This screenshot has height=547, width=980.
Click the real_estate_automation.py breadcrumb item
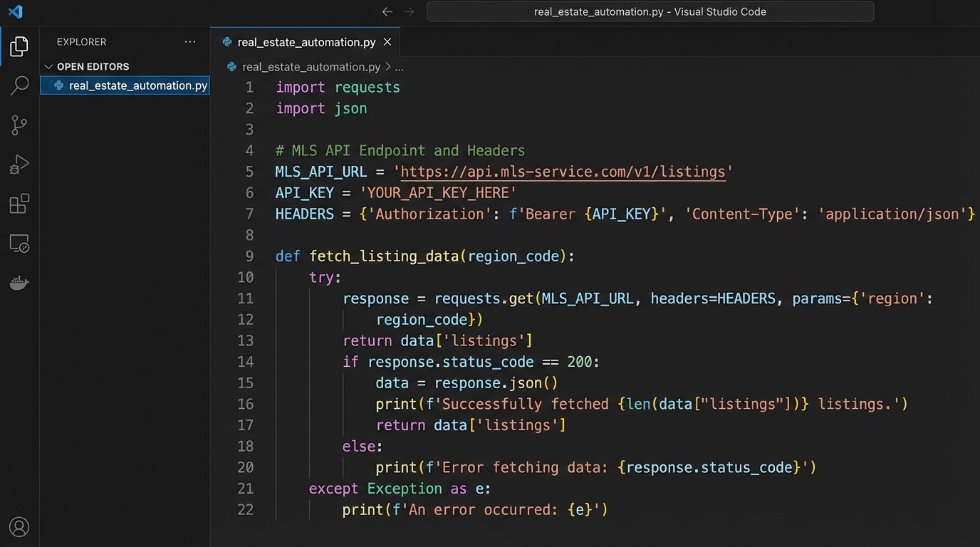[x=311, y=67]
